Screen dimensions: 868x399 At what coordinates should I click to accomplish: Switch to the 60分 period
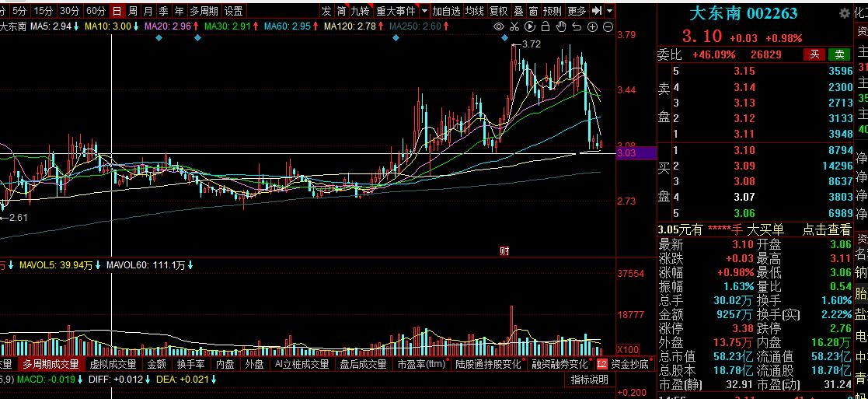(96, 11)
